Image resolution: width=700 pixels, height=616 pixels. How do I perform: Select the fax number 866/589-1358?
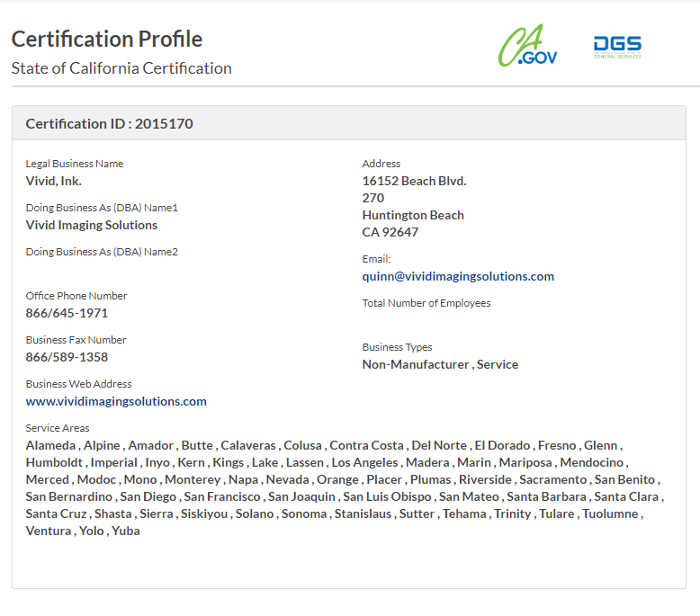pyautogui.click(x=67, y=357)
